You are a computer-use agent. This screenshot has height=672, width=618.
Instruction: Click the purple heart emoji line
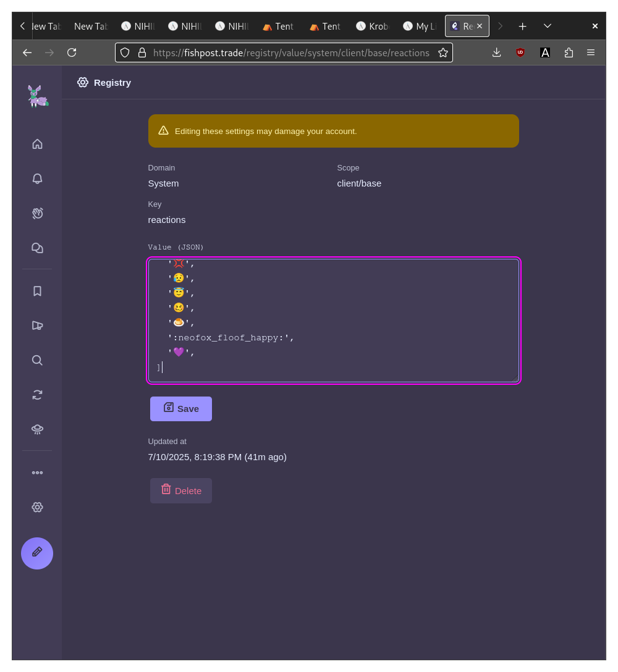coord(180,352)
